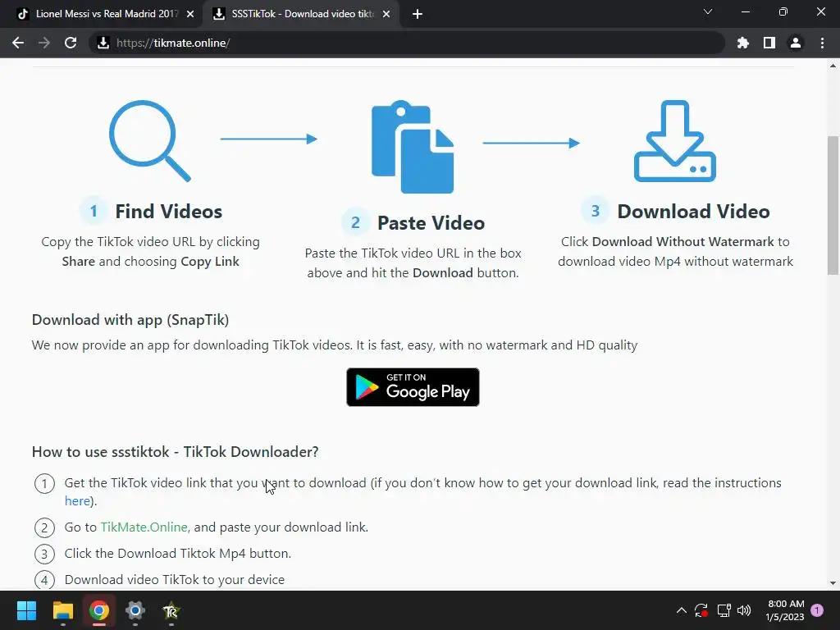The image size is (840, 630).
Task: Click 'Download with app (SnapTik)' heading
Action: pos(130,320)
